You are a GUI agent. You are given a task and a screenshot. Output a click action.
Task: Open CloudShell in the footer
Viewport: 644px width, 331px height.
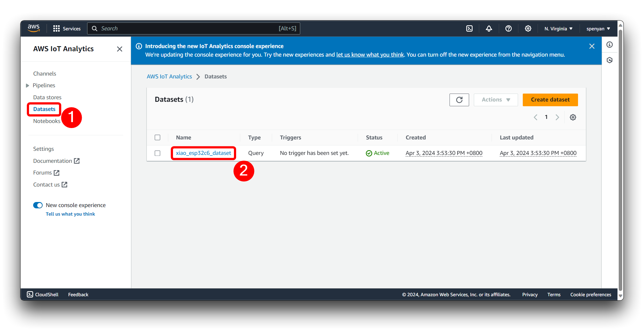tap(43, 295)
